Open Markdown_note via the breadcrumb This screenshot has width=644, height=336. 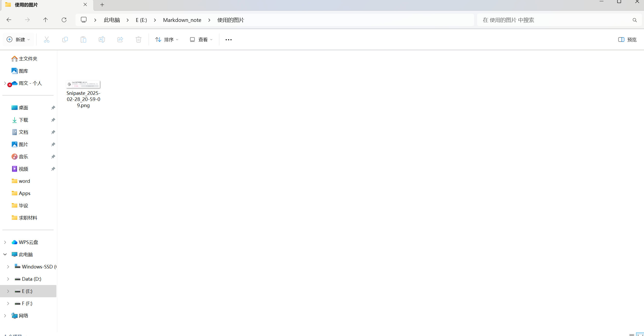tap(182, 20)
